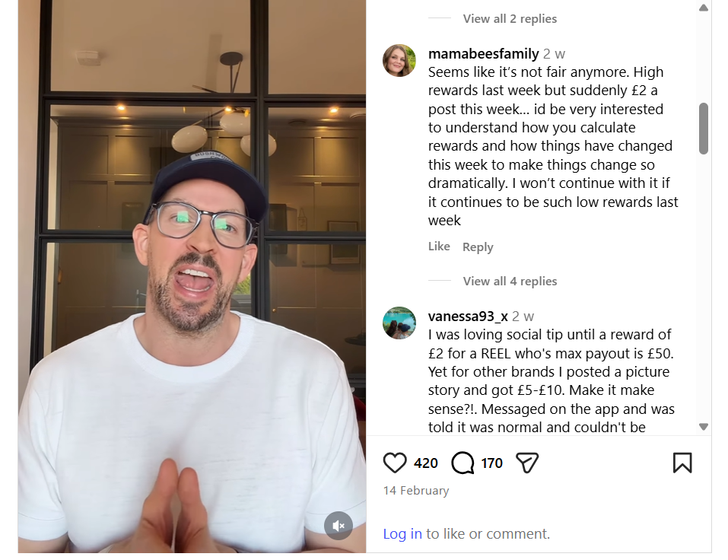Open mamabeesfamily username link
This screenshot has height=560, width=728.
(x=483, y=54)
